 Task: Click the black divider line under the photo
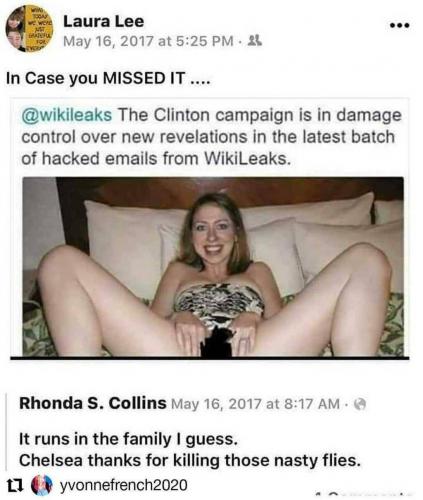(210, 358)
